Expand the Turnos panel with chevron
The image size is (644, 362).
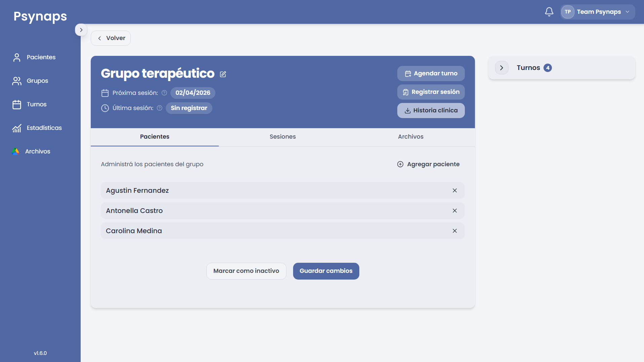click(501, 68)
